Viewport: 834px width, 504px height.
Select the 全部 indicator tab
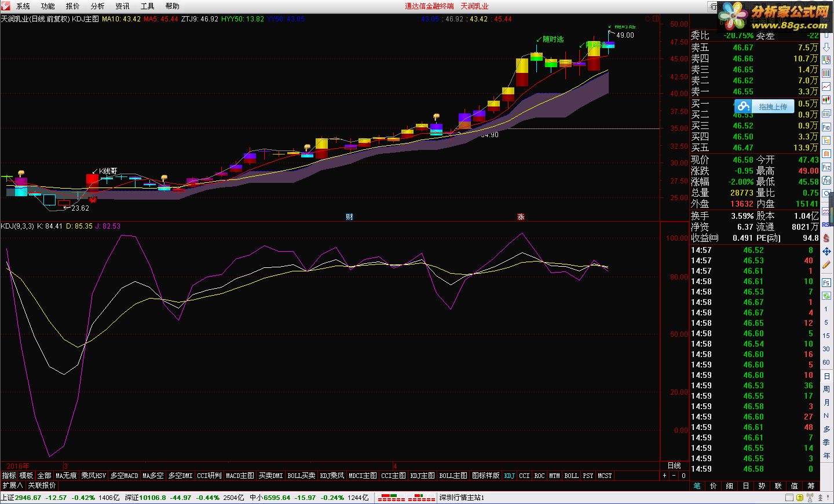click(44, 476)
